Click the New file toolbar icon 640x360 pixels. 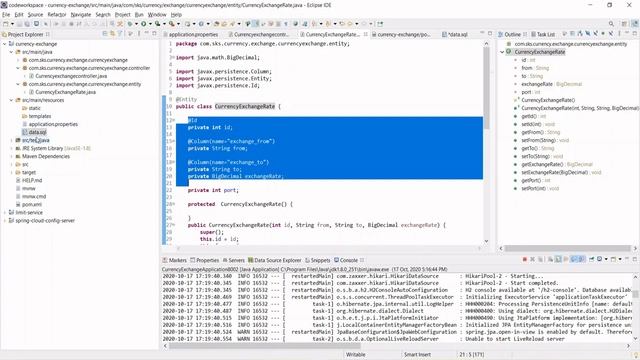click(6, 24)
